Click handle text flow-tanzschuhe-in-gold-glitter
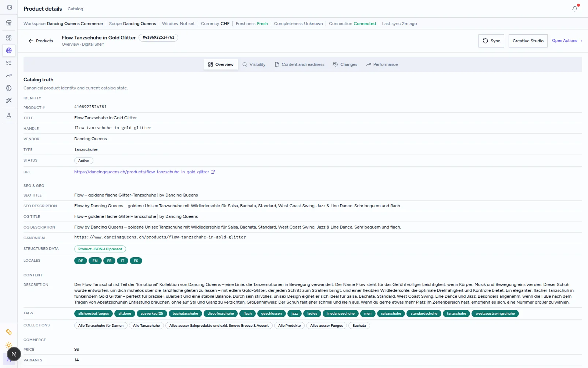Viewport: 588px width, 368px height. click(x=113, y=128)
